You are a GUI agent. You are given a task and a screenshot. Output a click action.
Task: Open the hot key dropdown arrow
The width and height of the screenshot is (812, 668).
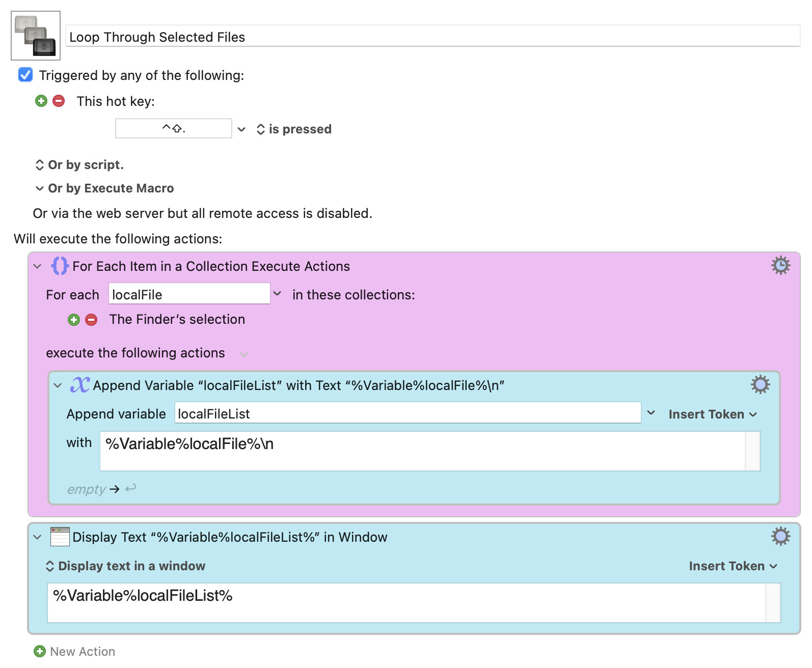241,129
